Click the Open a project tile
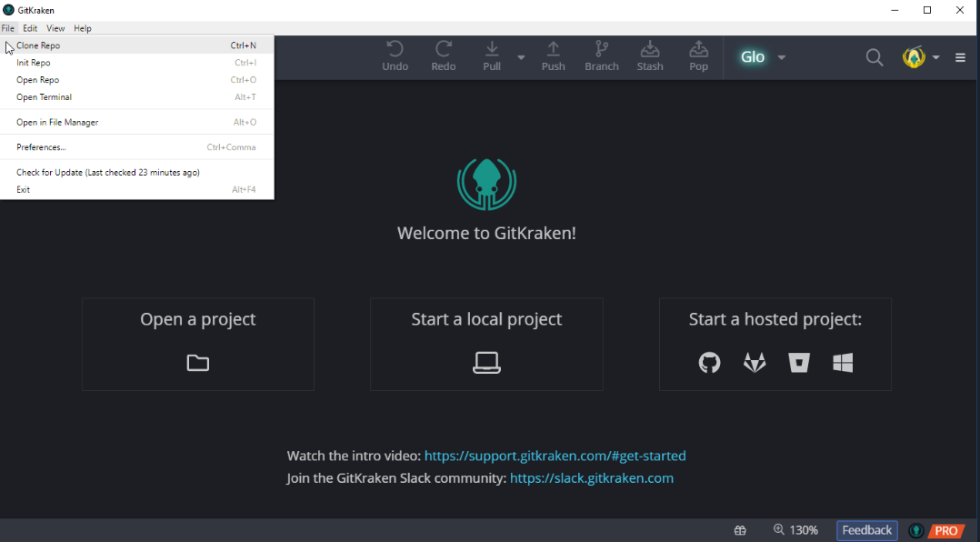Image resolution: width=980 pixels, height=542 pixels. pos(197,344)
